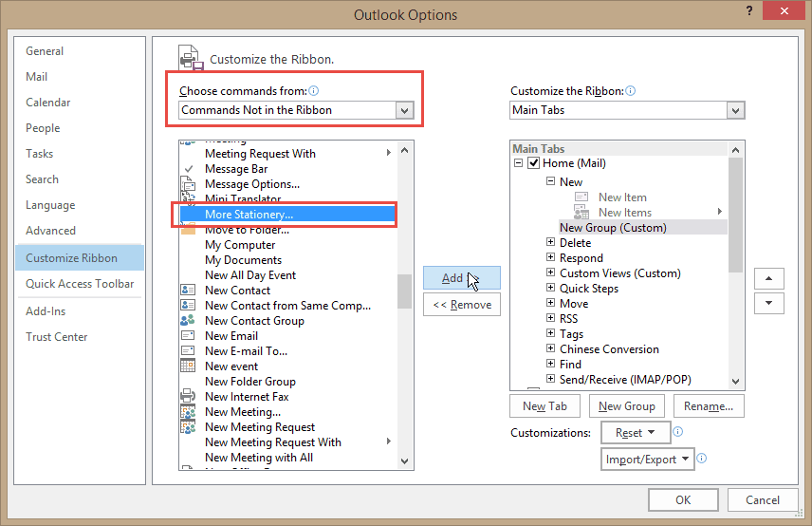Expand the RSS group
This screenshot has width=812, height=526.
click(x=550, y=318)
